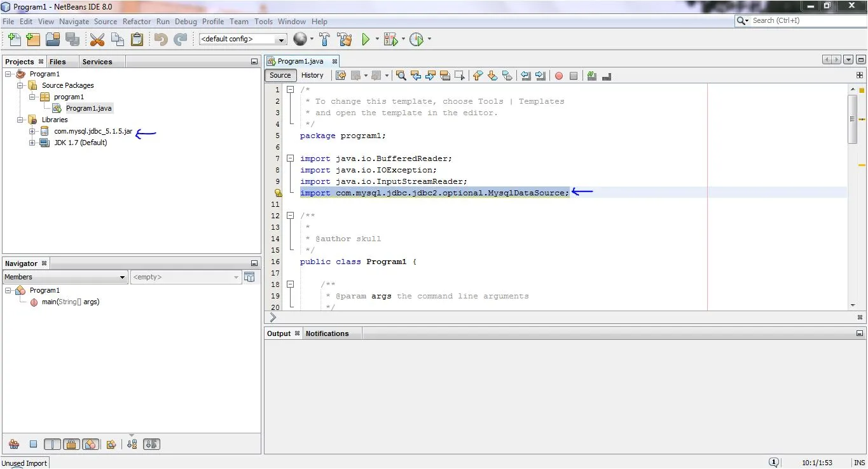Screen dimensions: 868x469
Task: Click the editor vertical scrollbar thumb
Action: pyautogui.click(x=853, y=120)
